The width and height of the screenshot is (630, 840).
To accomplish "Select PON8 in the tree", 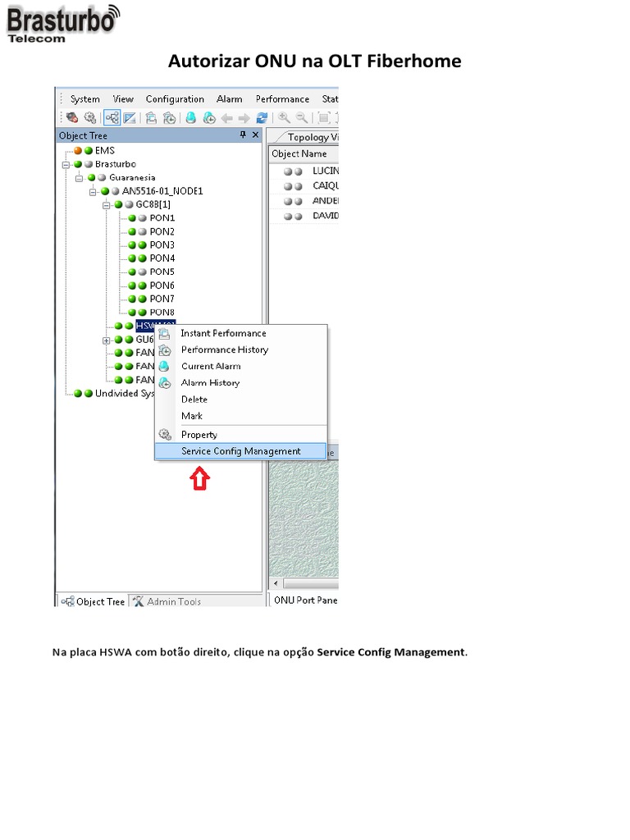I will [162, 313].
